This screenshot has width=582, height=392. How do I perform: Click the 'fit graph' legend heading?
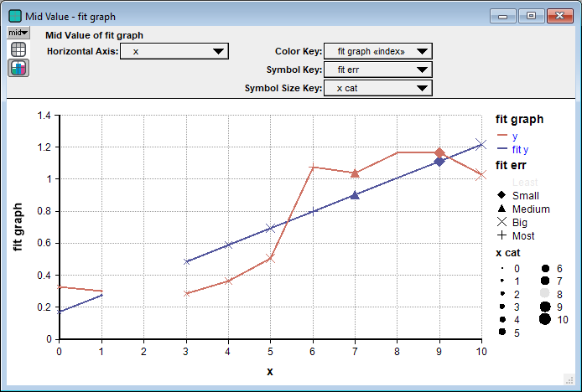pyautogui.click(x=519, y=120)
